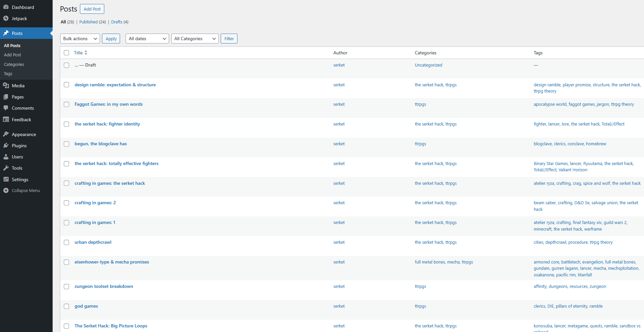
Task: Click the Categories column header
Action: 426,53
